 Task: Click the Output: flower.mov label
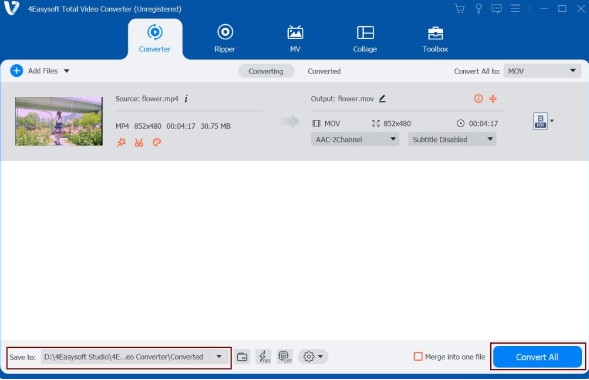coord(342,99)
